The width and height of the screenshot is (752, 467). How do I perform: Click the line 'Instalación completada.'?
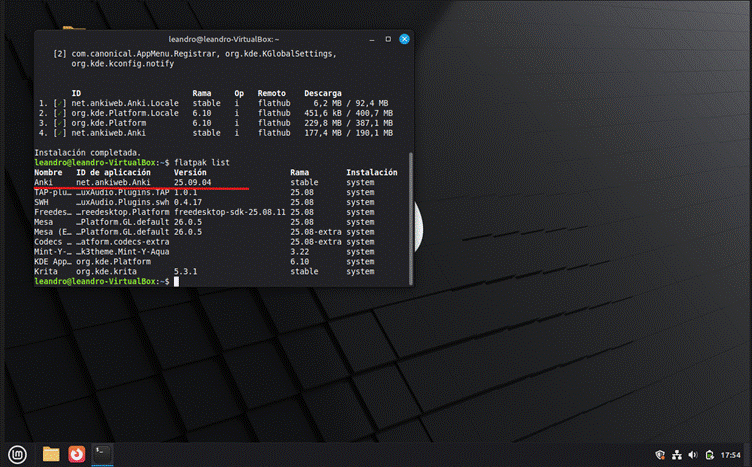tap(87, 152)
